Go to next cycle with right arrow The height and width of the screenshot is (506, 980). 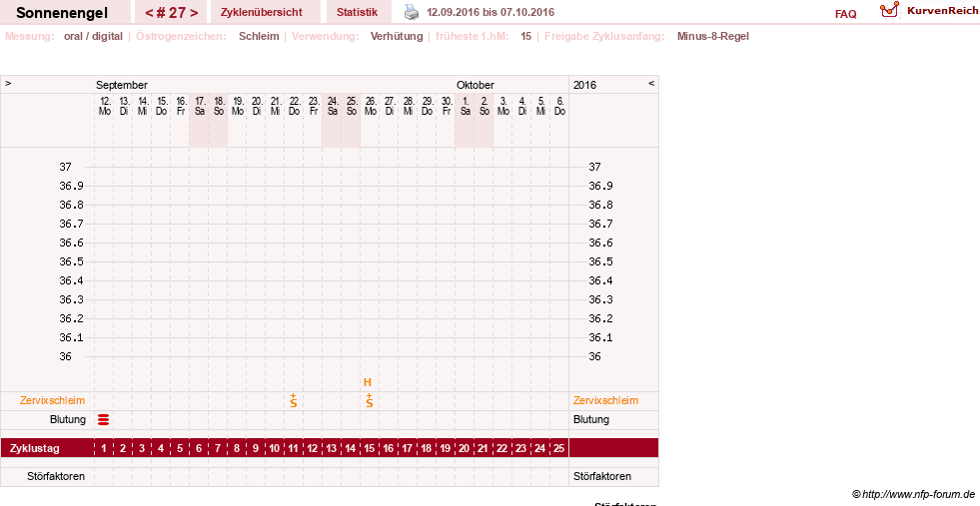point(195,13)
